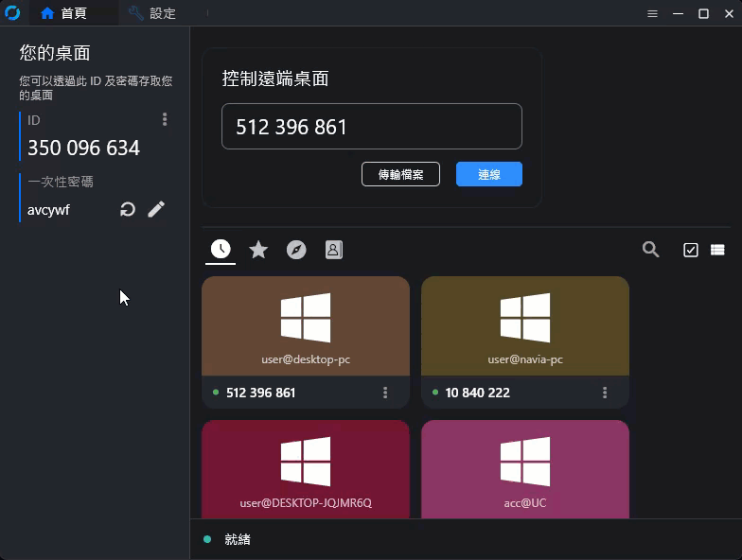This screenshot has width=742, height=560.
Task: Switch peer view to list layout
Action: tap(717, 250)
